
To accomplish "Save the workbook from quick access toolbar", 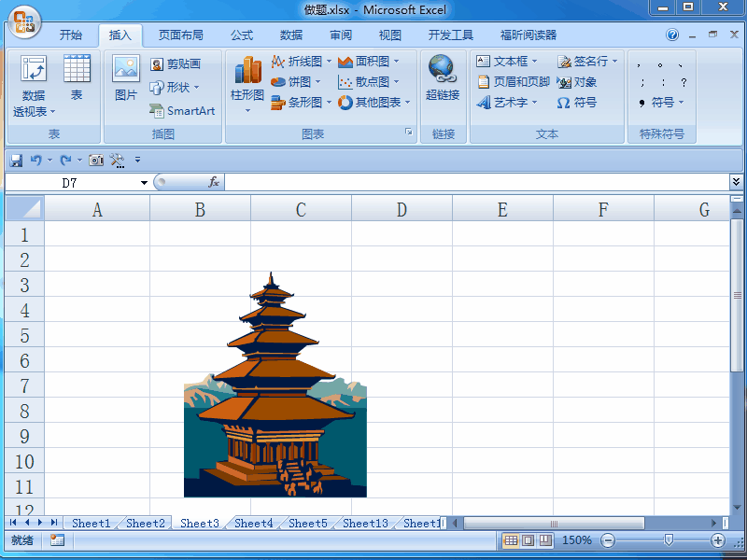I will [16, 161].
